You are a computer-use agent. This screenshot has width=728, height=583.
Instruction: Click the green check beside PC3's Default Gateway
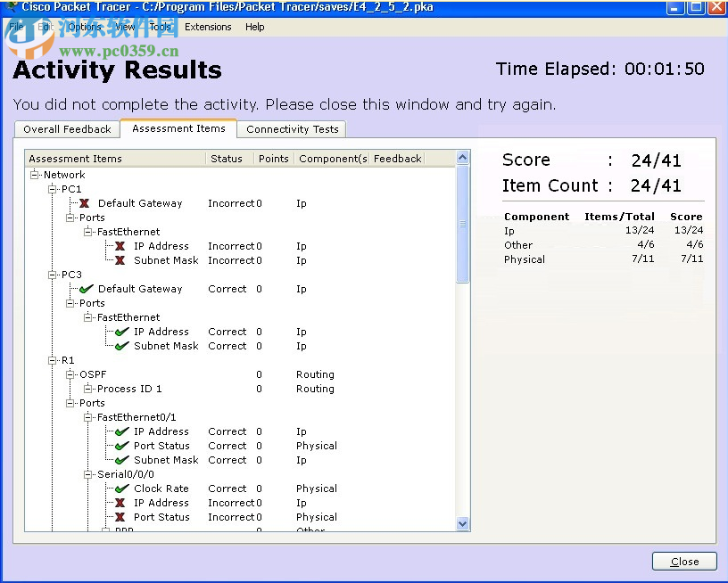pyautogui.click(x=87, y=289)
